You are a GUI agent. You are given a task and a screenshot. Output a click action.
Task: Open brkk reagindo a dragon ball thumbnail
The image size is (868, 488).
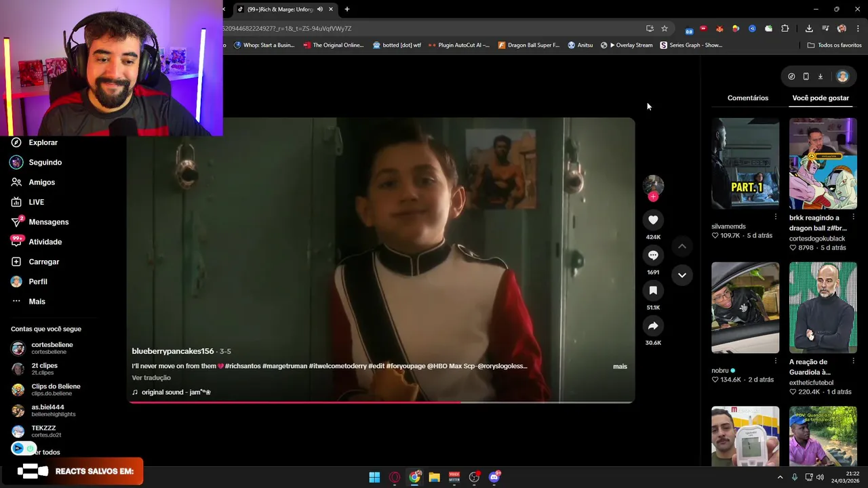(823, 163)
